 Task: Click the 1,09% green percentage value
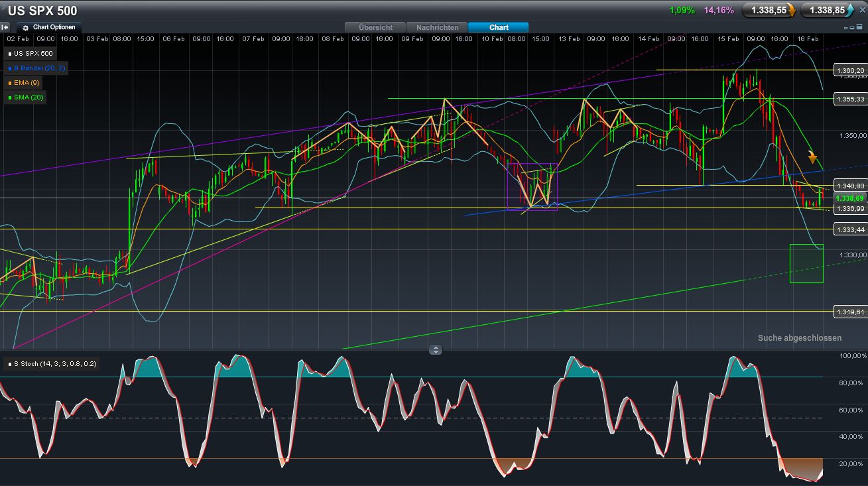click(x=682, y=11)
